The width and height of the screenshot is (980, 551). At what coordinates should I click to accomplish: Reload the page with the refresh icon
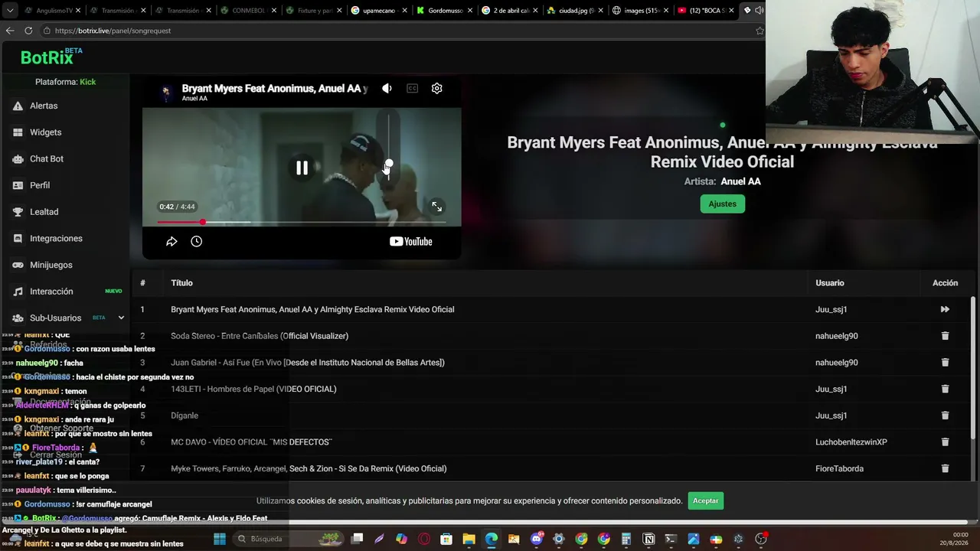click(x=28, y=31)
